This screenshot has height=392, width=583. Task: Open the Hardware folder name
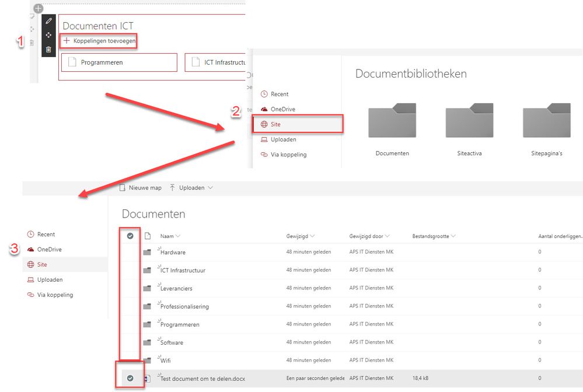click(x=173, y=253)
